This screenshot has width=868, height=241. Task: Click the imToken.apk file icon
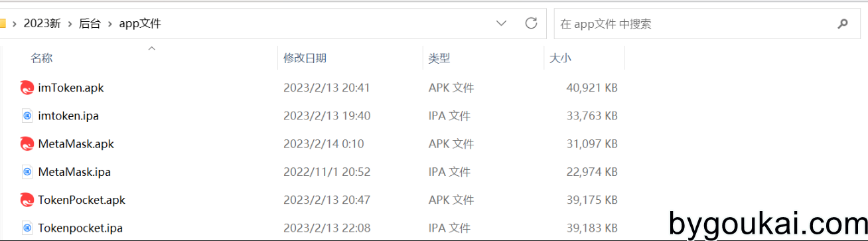tap(27, 88)
